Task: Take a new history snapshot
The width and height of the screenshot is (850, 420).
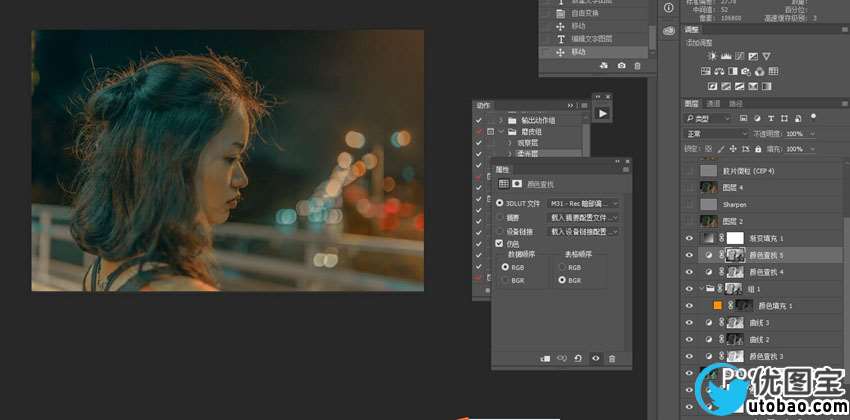Action: pos(621,66)
